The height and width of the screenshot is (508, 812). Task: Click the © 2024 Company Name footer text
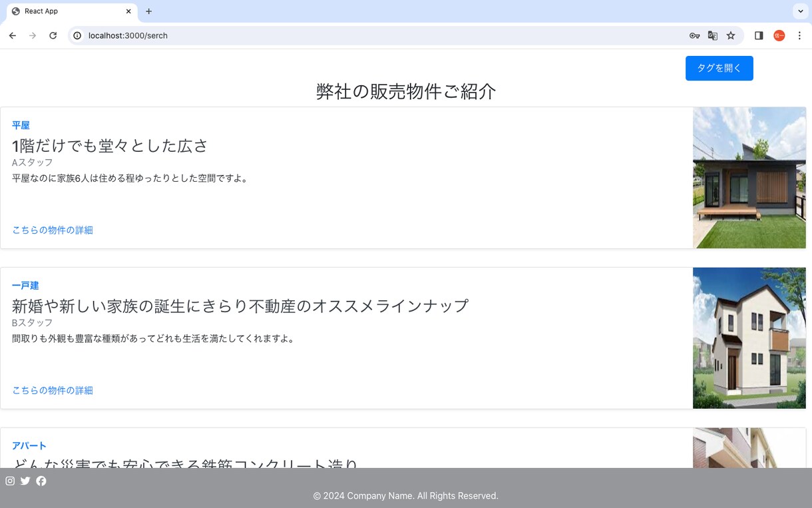406,496
